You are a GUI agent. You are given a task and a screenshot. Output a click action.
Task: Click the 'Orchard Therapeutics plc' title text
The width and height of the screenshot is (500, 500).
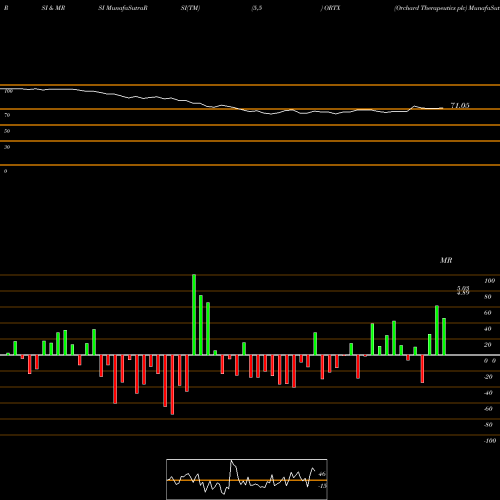(430, 8)
